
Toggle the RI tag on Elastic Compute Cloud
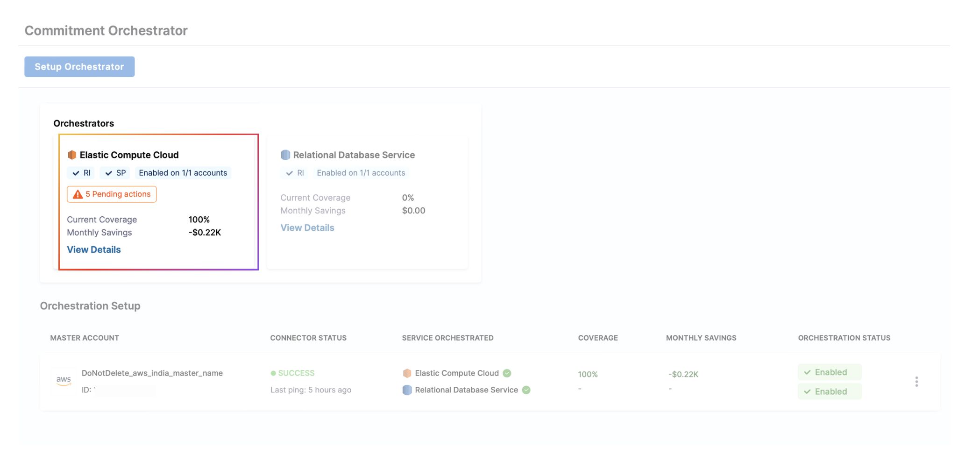81,173
